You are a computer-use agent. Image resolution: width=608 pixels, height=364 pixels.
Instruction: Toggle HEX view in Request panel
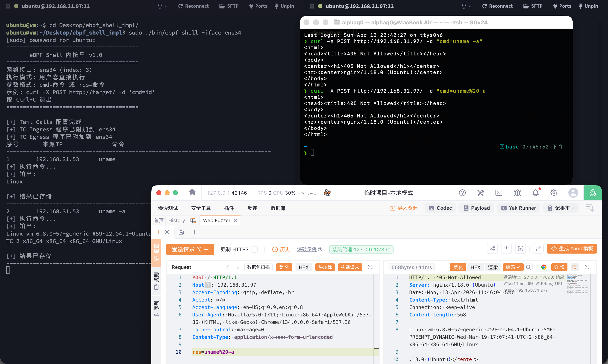pyautogui.click(x=303, y=267)
